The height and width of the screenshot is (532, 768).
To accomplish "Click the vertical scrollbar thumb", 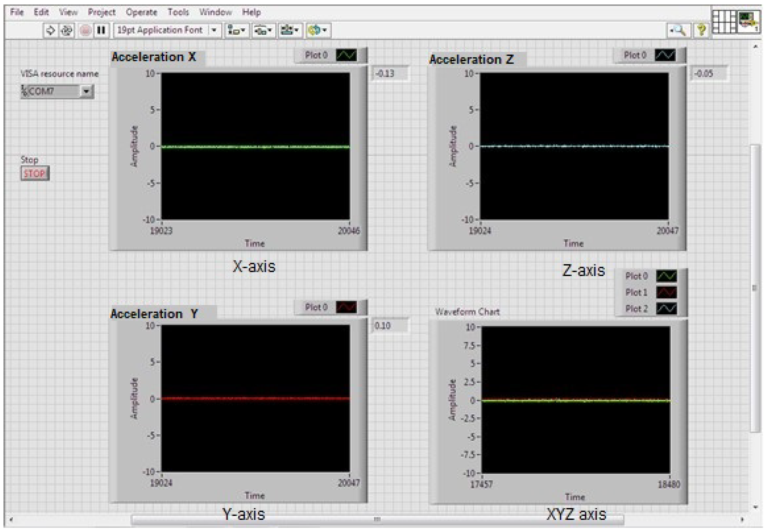I will [x=755, y=288].
